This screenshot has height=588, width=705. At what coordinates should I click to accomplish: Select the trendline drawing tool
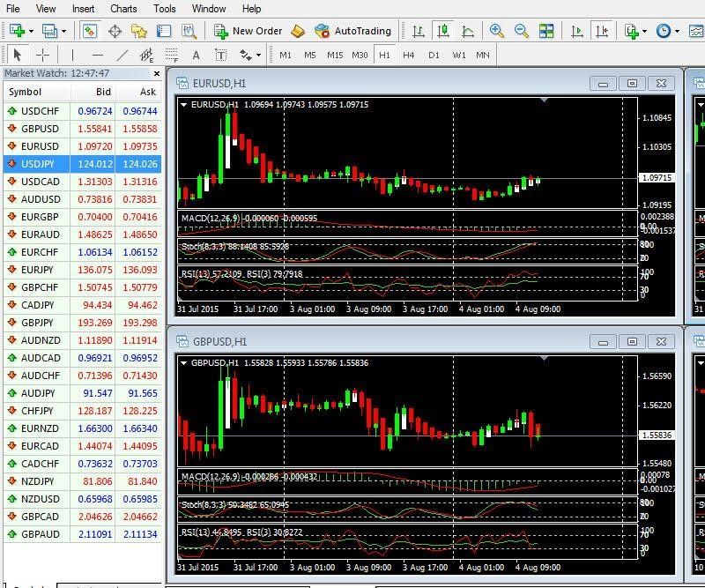pyautogui.click(x=122, y=54)
